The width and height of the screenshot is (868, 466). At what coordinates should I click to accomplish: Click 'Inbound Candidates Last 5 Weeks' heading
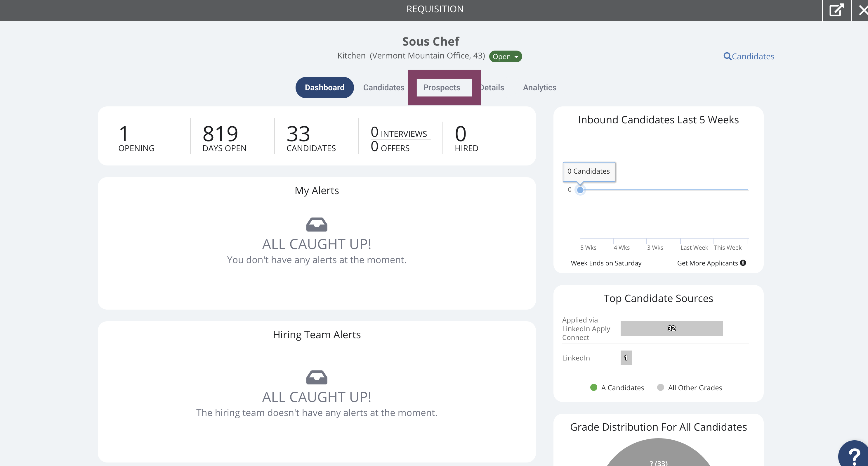[658, 120]
